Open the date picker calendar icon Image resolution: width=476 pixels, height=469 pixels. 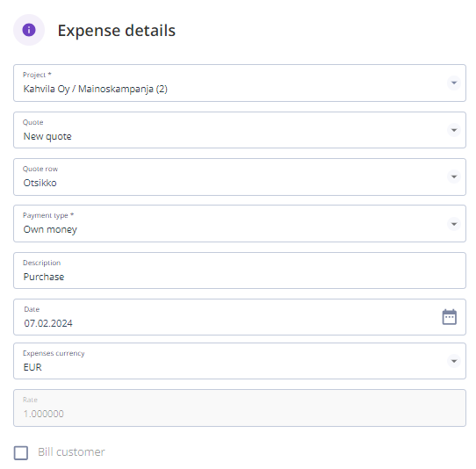[x=450, y=317]
